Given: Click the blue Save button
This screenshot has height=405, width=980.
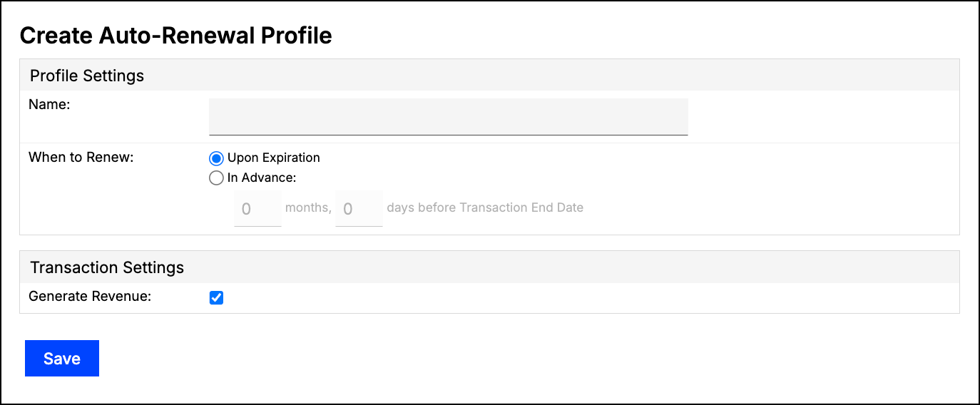Looking at the screenshot, I should (x=62, y=358).
